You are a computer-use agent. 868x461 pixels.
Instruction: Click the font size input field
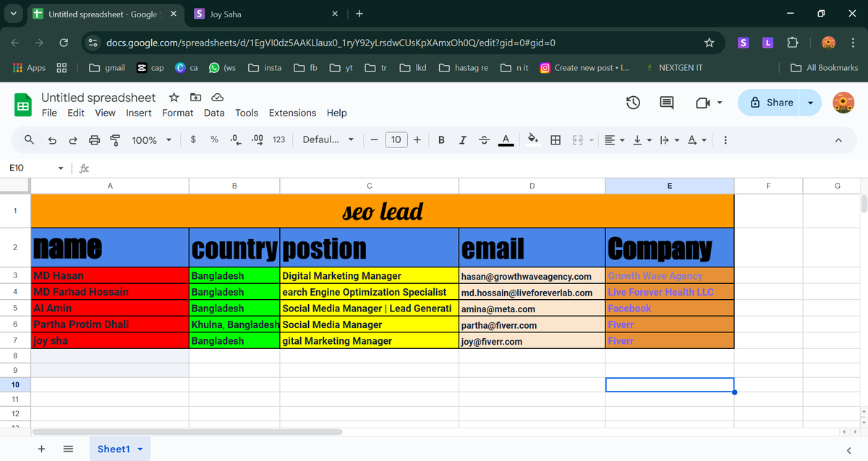point(396,140)
